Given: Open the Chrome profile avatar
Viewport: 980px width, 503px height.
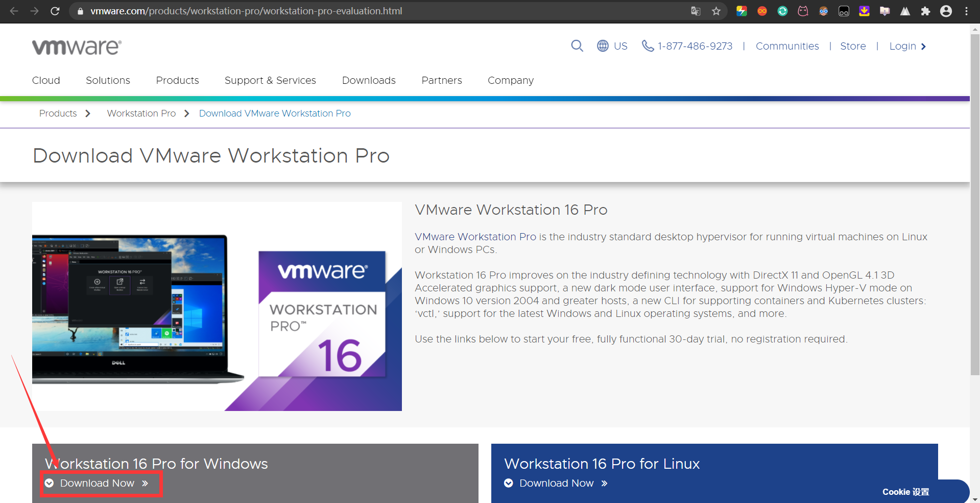Looking at the screenshot, I should coord(946,11).
